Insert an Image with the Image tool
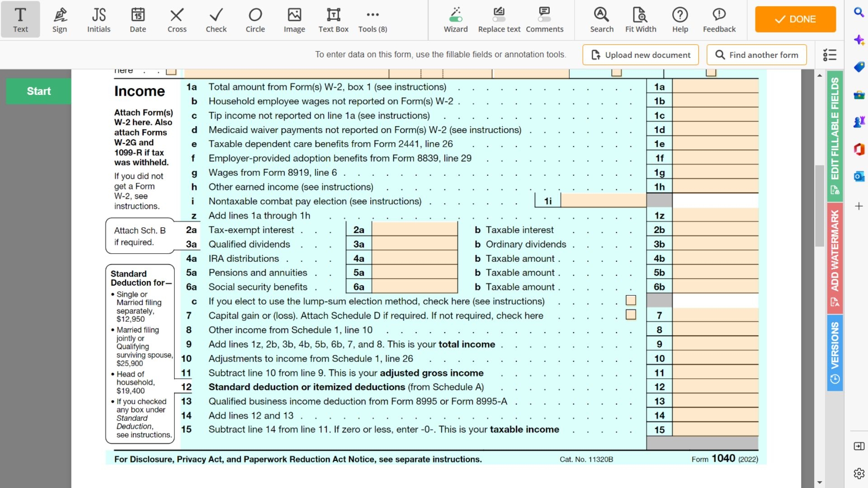 tap(294, 19)
